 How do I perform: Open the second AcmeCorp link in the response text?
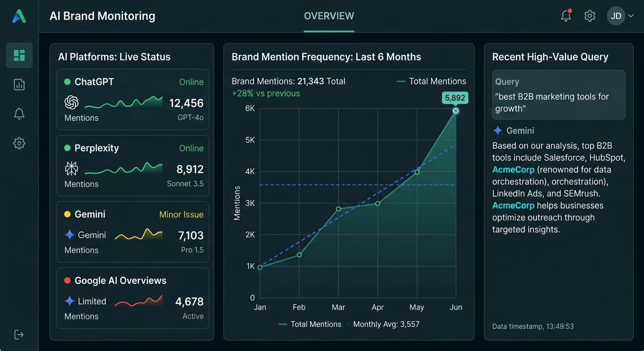tap(513, 205)
